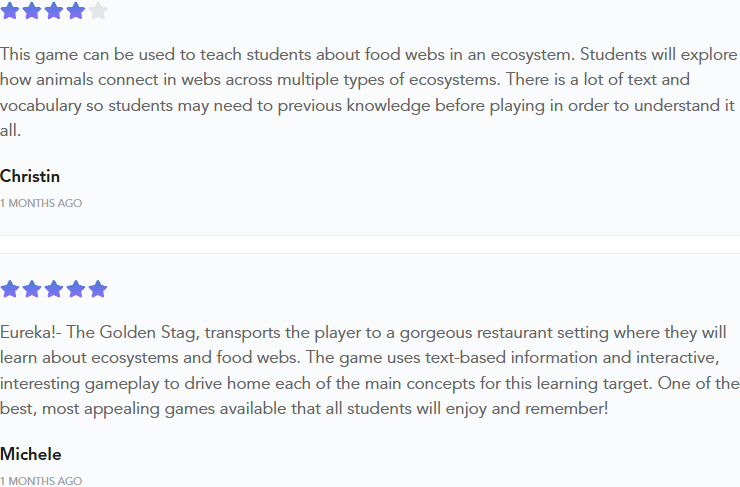The width and height of the screenshot is (740, 487).
Task: Click fifth star in Michele's review rating
Action: point(98,289)
